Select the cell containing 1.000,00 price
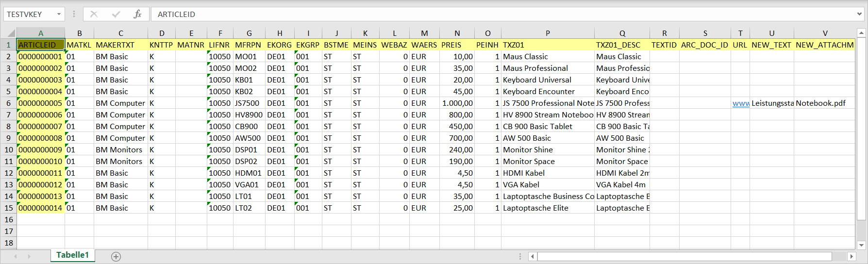The image size is (868, 264). tap(457, 103)
